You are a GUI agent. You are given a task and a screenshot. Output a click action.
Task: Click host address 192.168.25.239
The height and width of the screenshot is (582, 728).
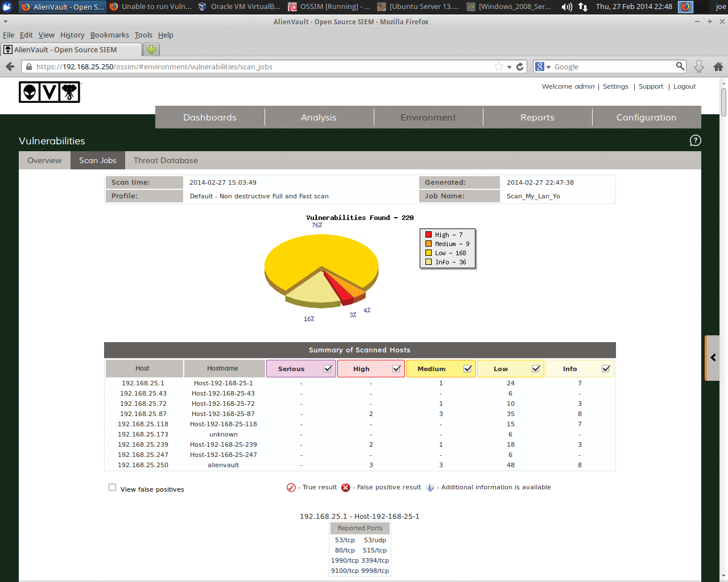[x=143, y=444]
